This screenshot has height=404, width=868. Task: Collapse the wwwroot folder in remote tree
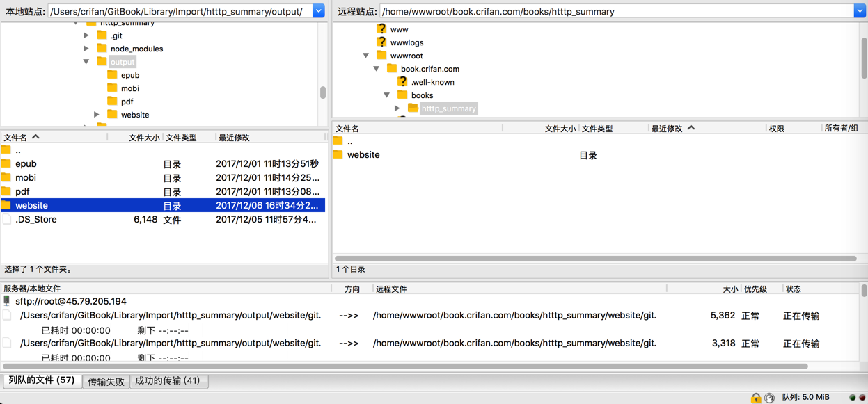point(366,56)
